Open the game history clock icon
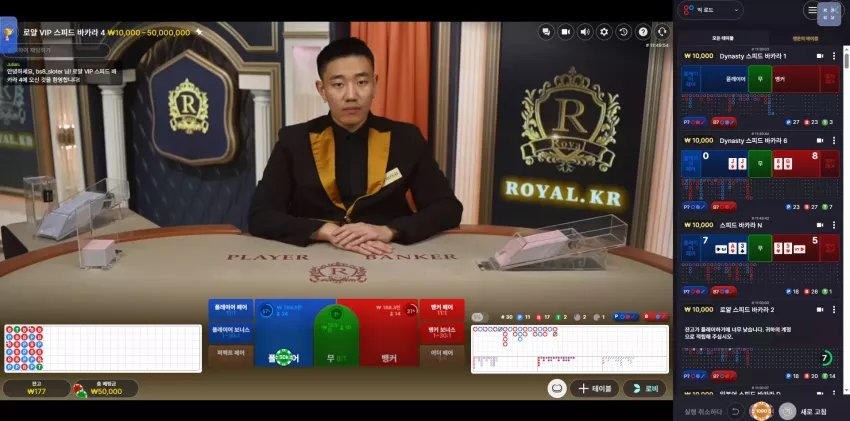This screenshot has height=421, width=850. click(623, 32)
